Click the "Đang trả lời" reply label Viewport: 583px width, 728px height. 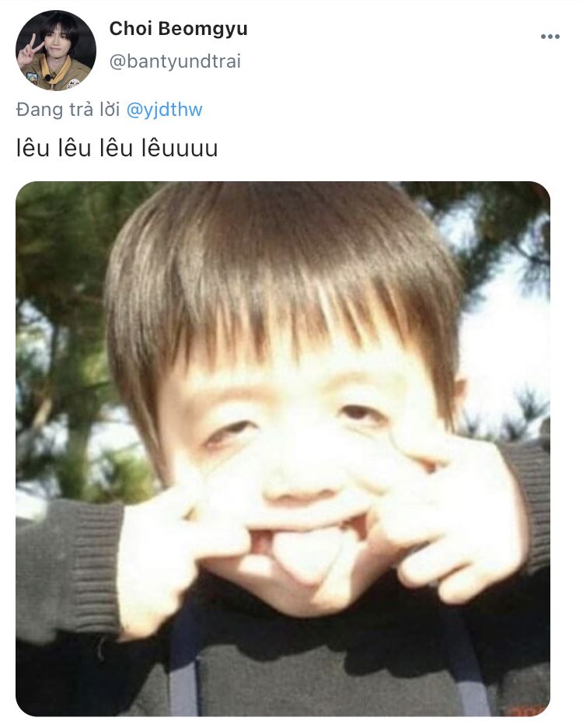tap(68, 110)
